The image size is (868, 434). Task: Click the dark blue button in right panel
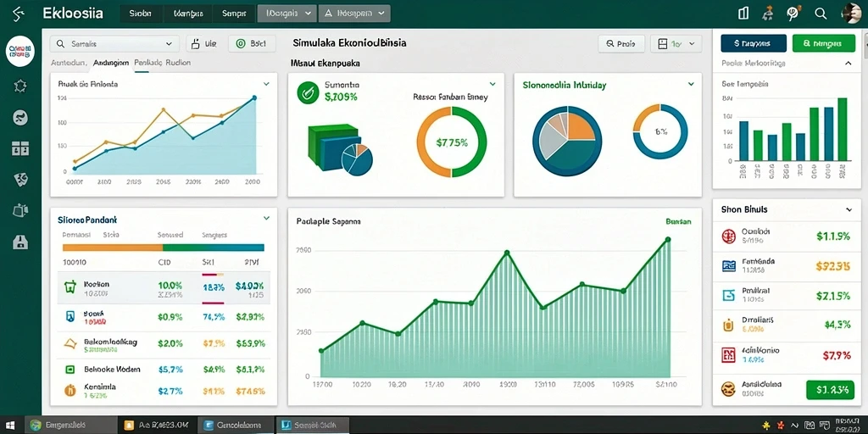coord(754,43)
